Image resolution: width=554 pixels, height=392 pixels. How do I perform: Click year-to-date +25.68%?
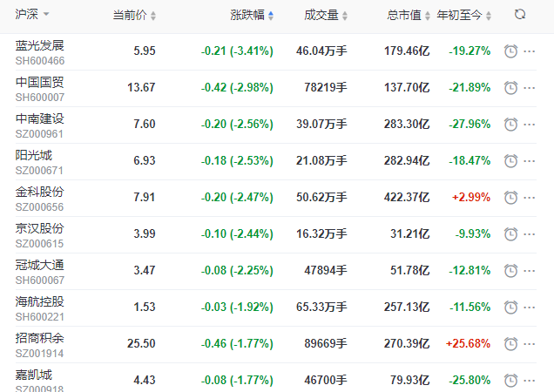[x=468, y=343]
